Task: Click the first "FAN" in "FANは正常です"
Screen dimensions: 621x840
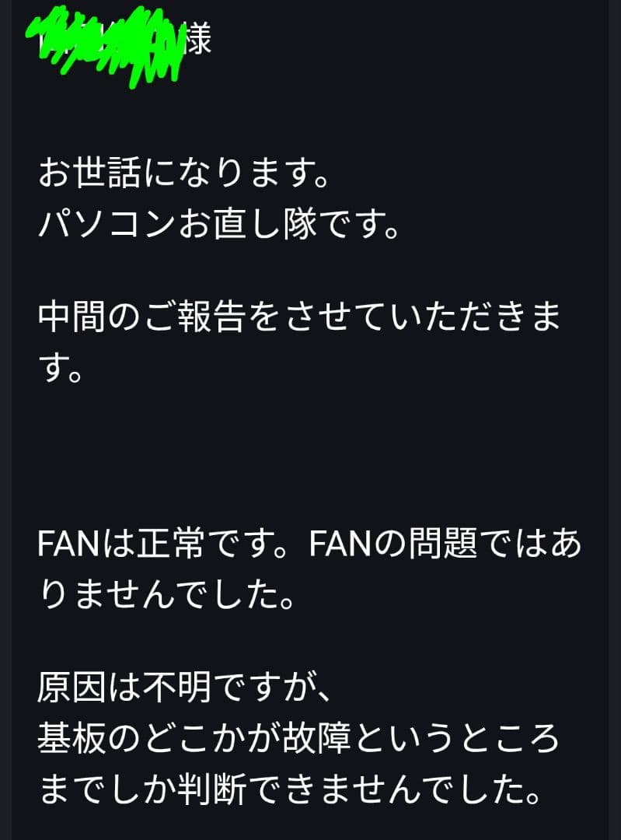Action: click(71, 546)
